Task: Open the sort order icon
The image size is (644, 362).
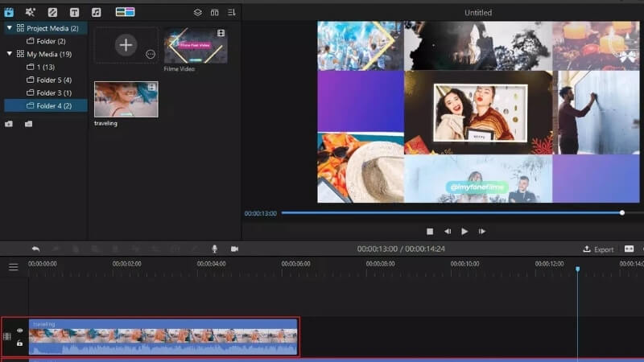Action: pos(232,12)
